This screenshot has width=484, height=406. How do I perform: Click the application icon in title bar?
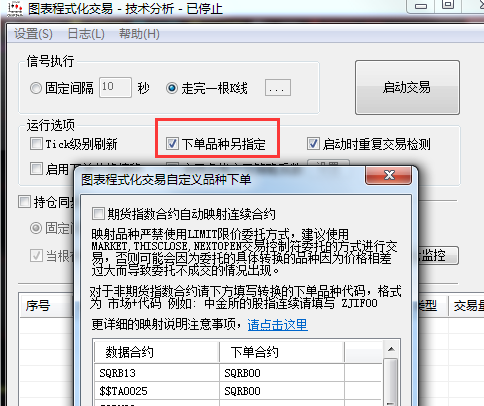coord(14,8)
